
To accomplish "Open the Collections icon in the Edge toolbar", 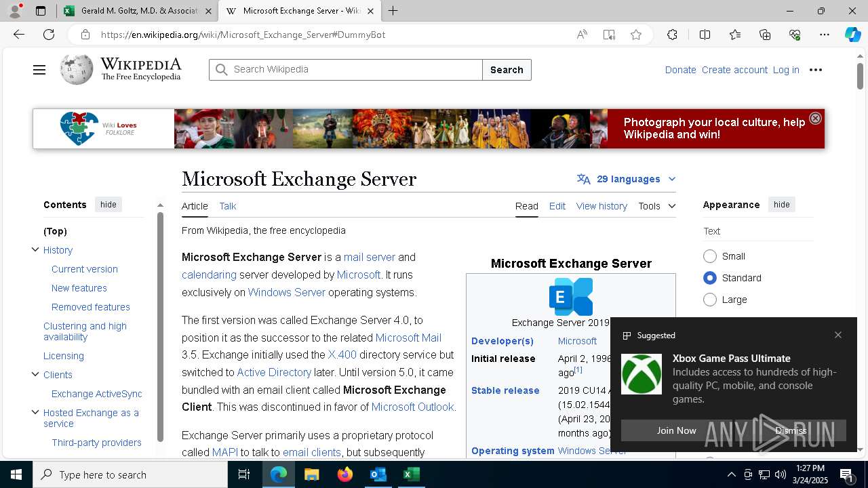I will pos(765,35).
